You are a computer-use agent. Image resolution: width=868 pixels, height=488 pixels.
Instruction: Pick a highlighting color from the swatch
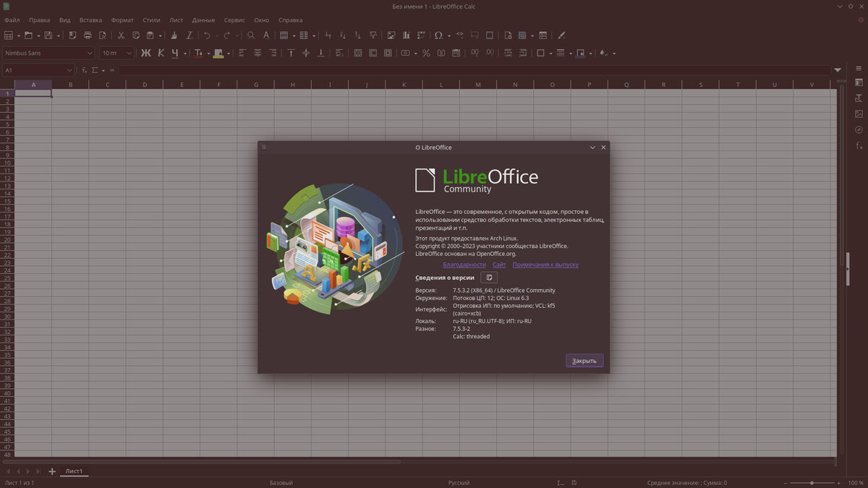tap(218, 53)
